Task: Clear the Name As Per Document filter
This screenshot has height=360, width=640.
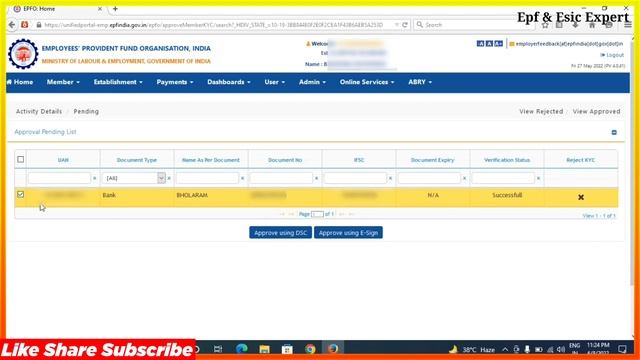Action: coord(242,178)
